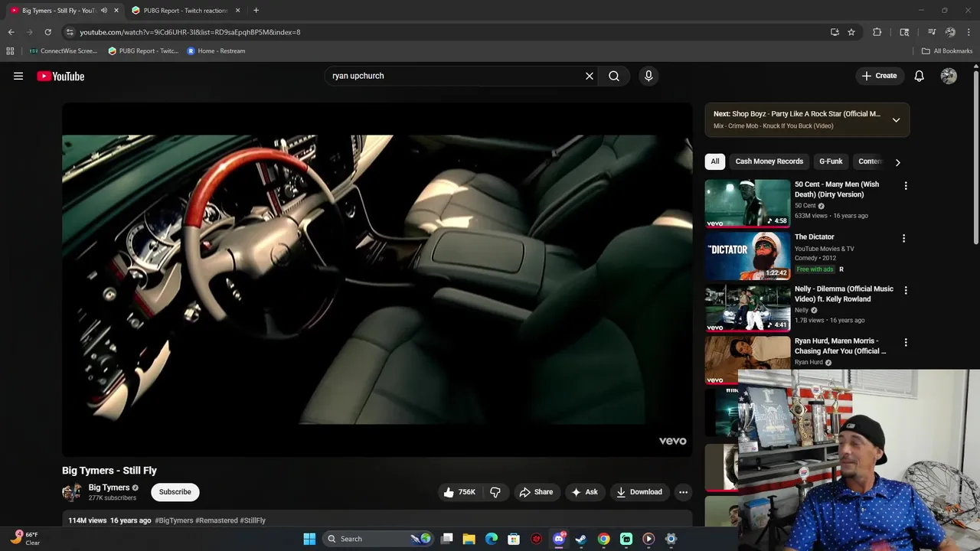980x551 pixels.
Task: Open the notifications bell
Action: point(919,76)
